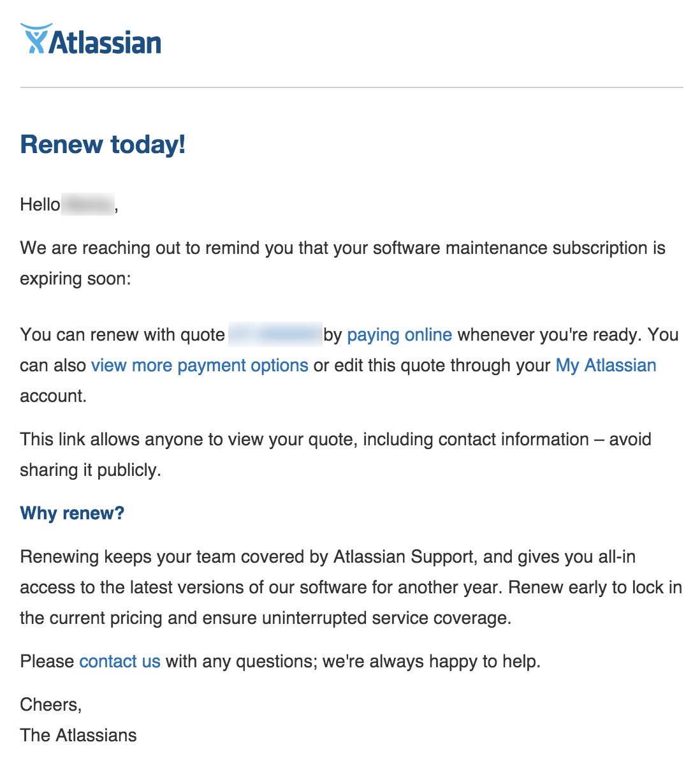
Task: Click the Cheers sign-off text
Action: click(51, 704)
